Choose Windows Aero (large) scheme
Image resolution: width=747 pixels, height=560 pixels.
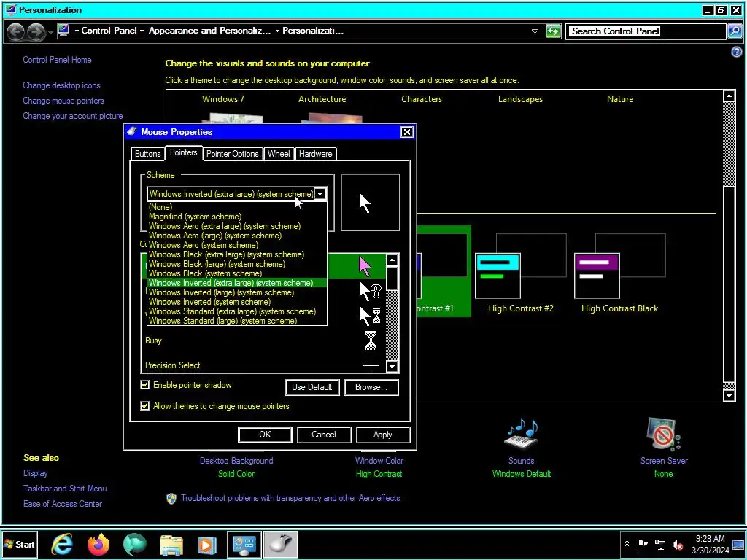(237, 236)
